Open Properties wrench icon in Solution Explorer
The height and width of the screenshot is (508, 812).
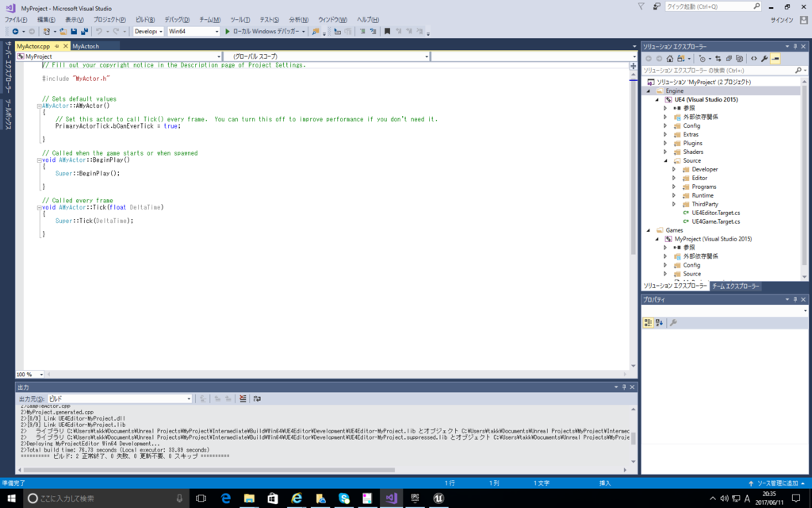pyautogui.click(x=764, y=59)
